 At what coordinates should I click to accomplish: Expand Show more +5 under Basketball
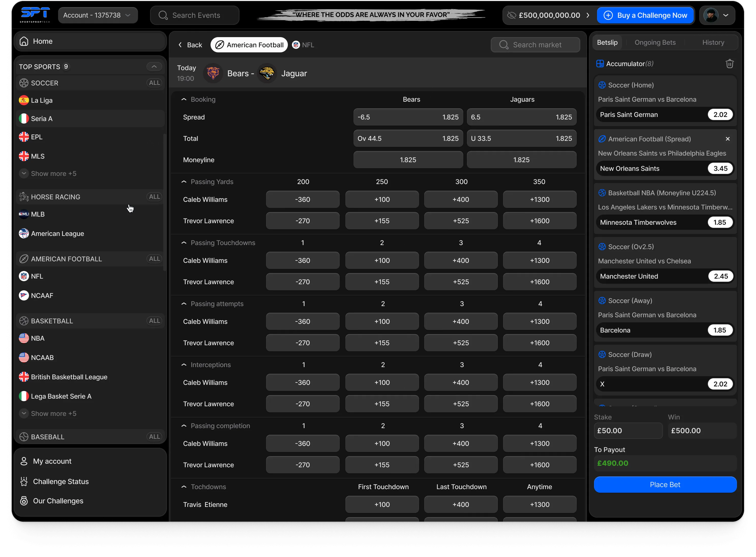[48, 413]
